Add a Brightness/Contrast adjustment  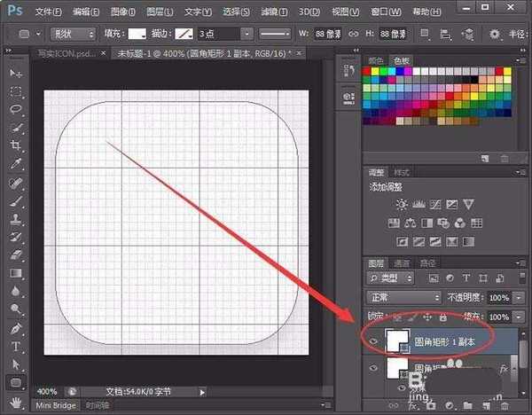point(403,204)
